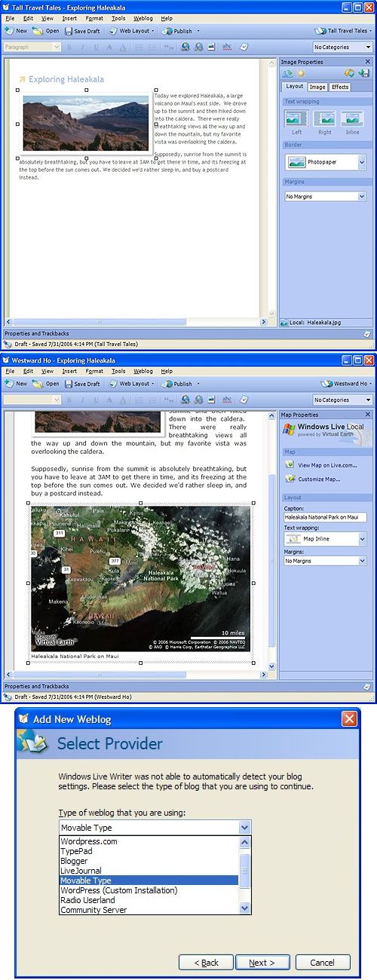The image size is (377, 980).
Task: Open Insert menu in Tall Travel Tales window
Action: coord(69,18)
